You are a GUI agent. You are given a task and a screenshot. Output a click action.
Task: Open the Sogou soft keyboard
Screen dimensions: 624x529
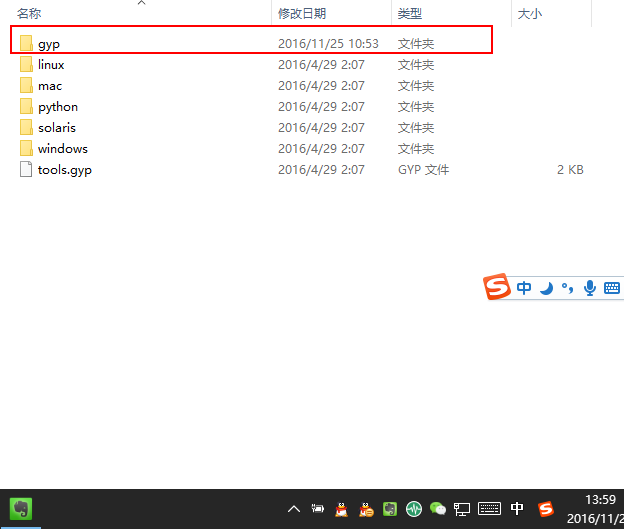point(612,288)
